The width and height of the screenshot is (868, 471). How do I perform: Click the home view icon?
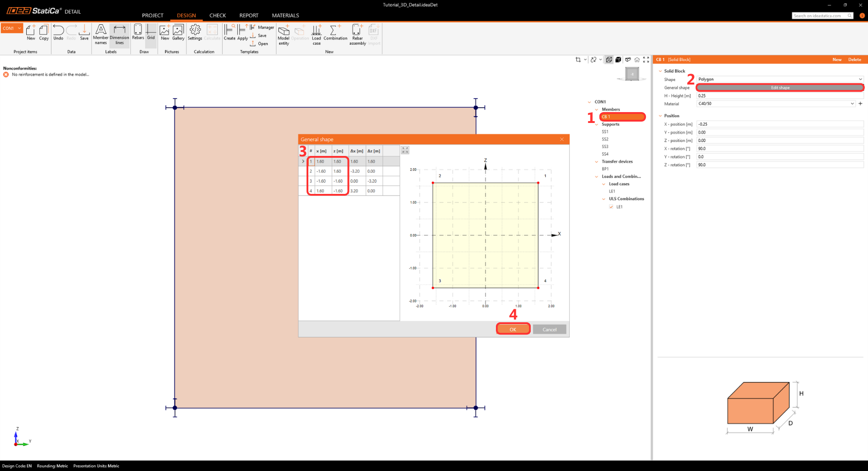[x=637, y=60]
